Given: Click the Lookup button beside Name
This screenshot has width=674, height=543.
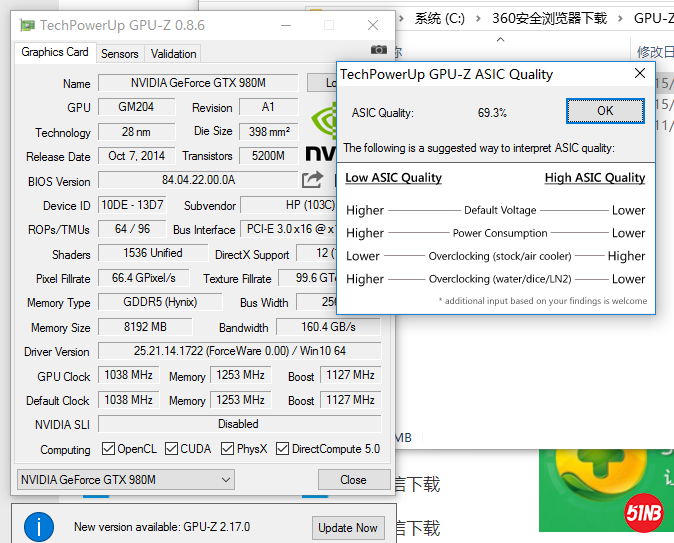Looking at the screenshot, I should click(322, 83).
